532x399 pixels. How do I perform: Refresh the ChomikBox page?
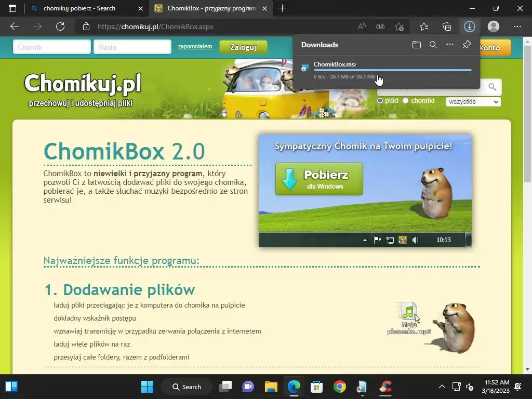(x=60, y=26)
